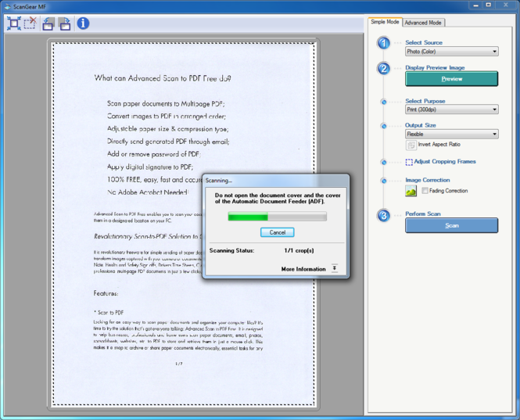Click the "Display Preview Image" heading
The width and height of the screenshot is (520, 420).
[435, 68]
